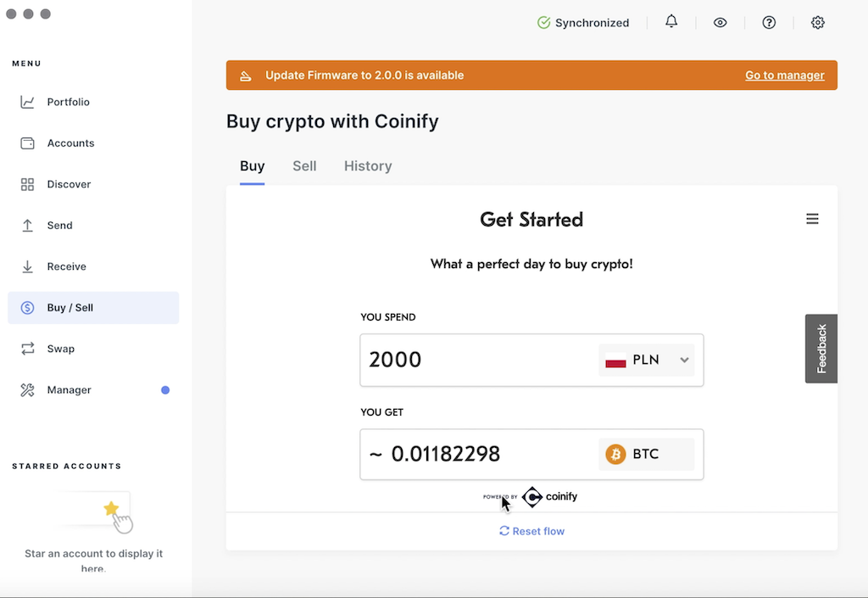
Task: Open settings gear icon
Action: click(x=818, y=23)
